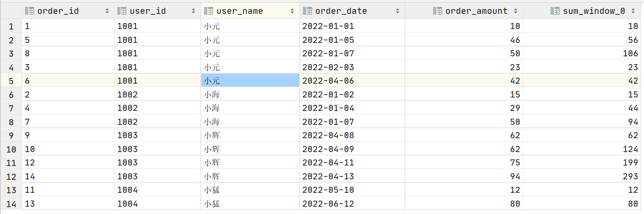Click the order_date column table icon
The image size is (644, 214).
(x=307, y=11)
